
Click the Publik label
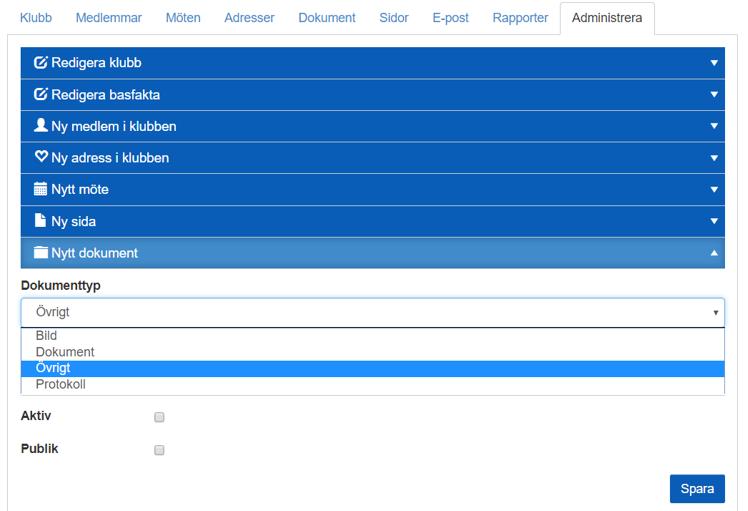(x=40, y=449)
